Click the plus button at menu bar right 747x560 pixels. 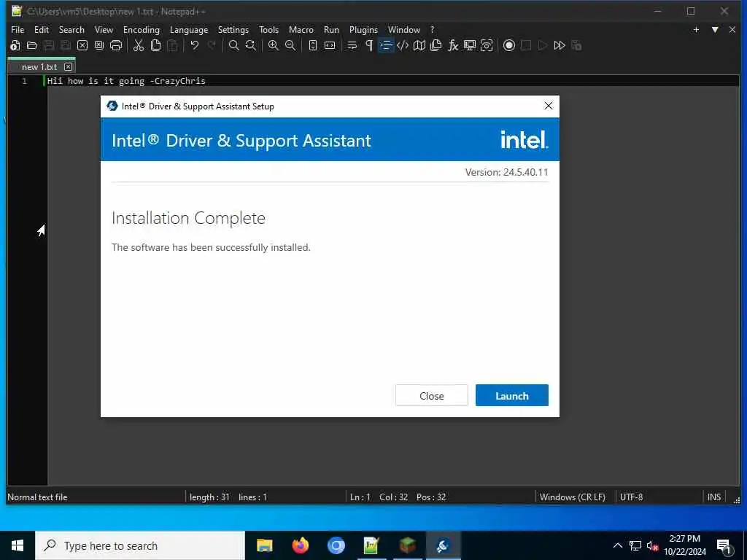pyautogui.click(x=696, y=29)
